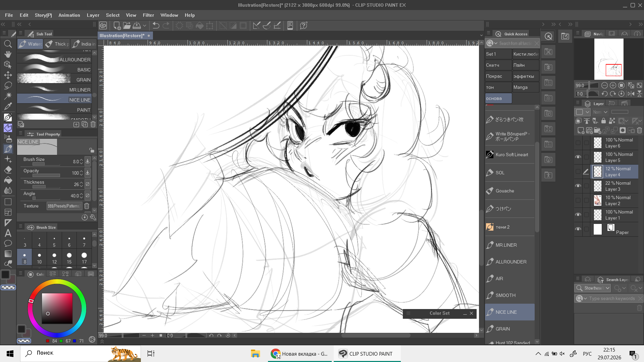The height and width of the screenshot is (362, 644).
Task: Click the Open file folder icon
Action: tap(127, 25)
